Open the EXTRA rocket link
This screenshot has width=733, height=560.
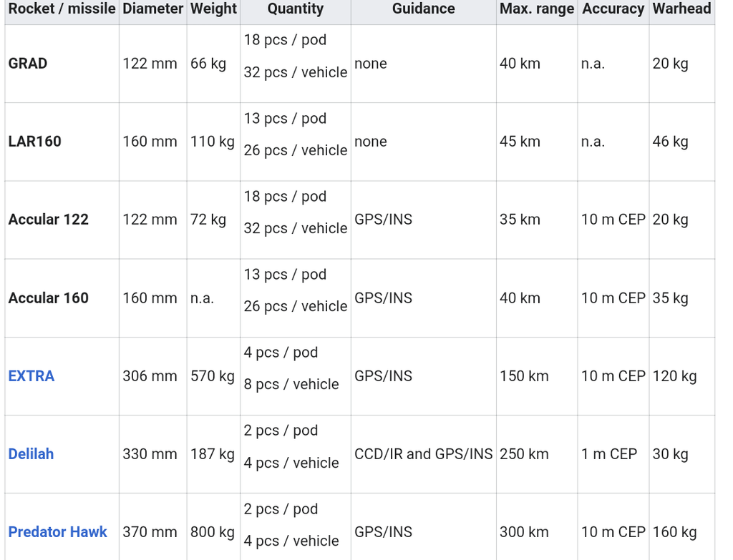[x=31, y=376]
